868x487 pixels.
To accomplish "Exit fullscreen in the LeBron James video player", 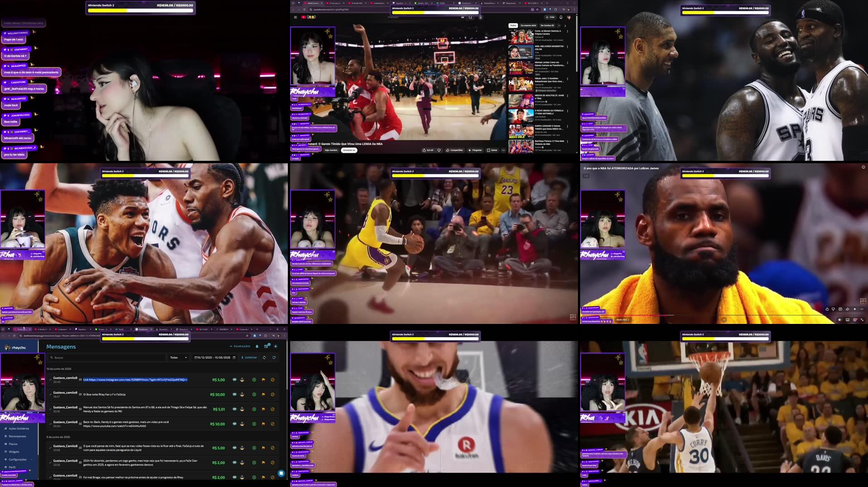I will point(862,320).
